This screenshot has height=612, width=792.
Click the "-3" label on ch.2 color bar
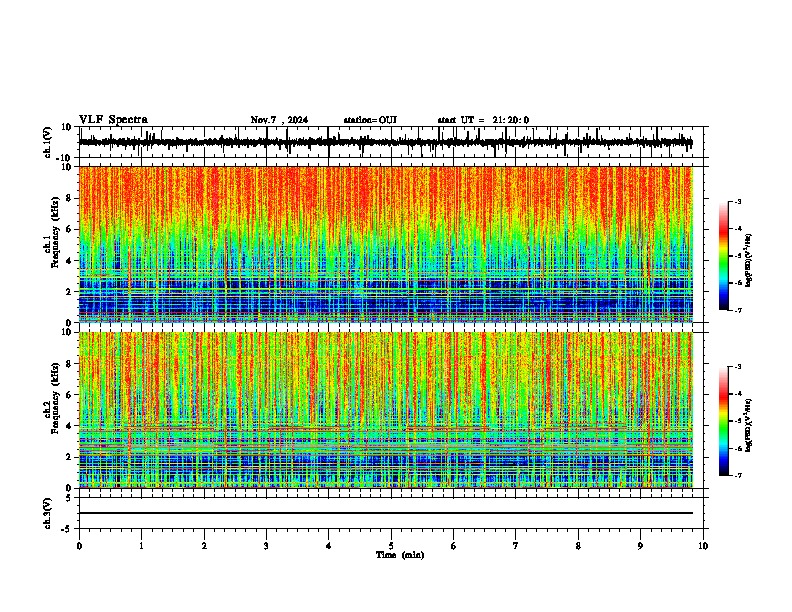pos(737,367)
